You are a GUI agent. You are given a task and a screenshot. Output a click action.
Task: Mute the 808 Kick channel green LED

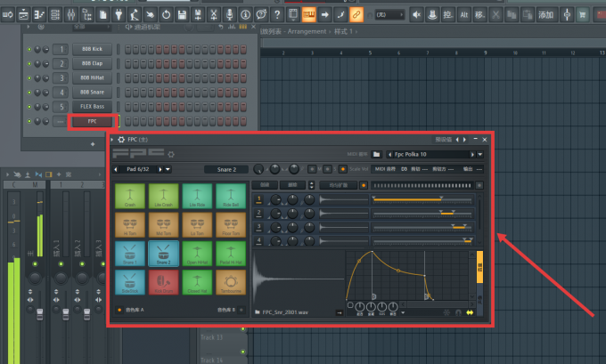pyautogui.click(x=29, y=50)
